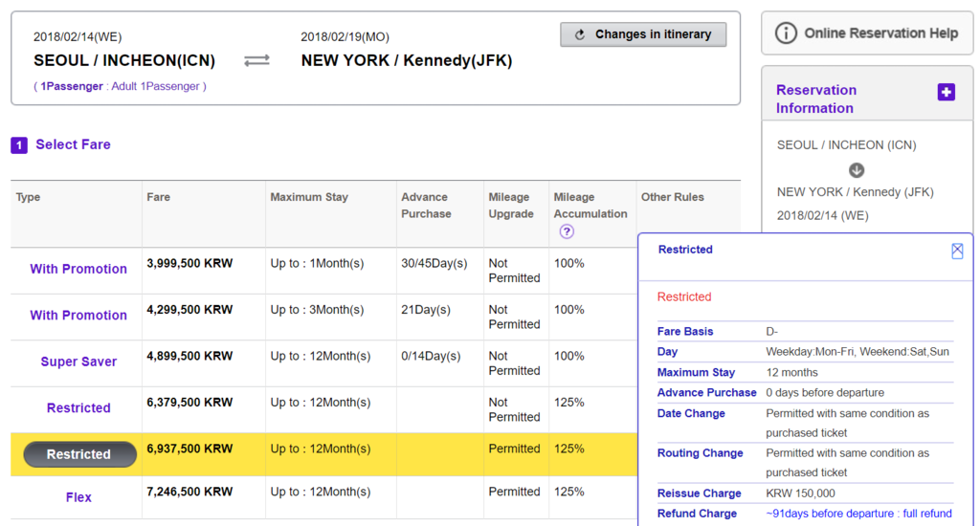Click the 7,246,500 KRW fare price
Image resolution: width=980 pixels, height=526 pixels.
pyautogui.click(x=189, y=492)
